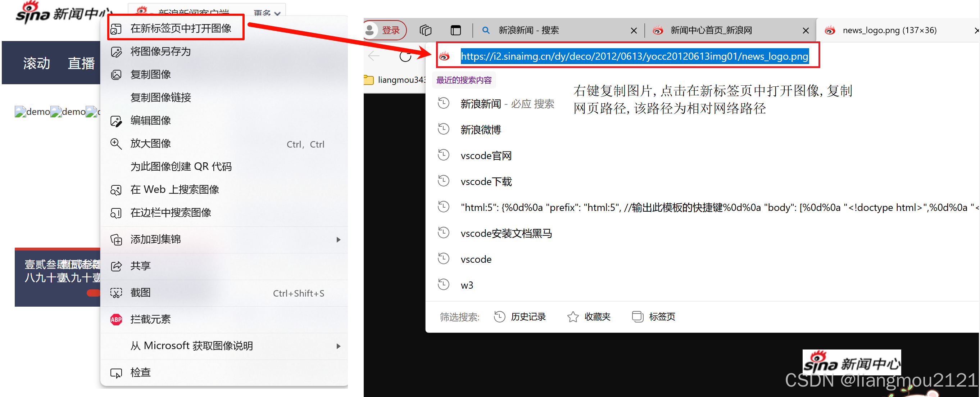Image resolution: width=980 pixels, height=397 pixels.
Task: Open the workspaces icon next to login
Action: [x=425, y=30]
